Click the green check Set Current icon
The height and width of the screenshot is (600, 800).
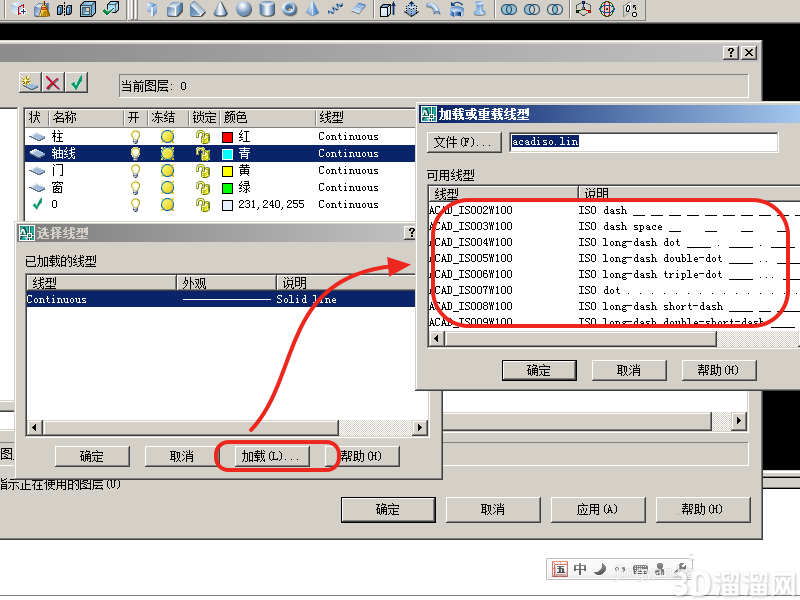77,83
